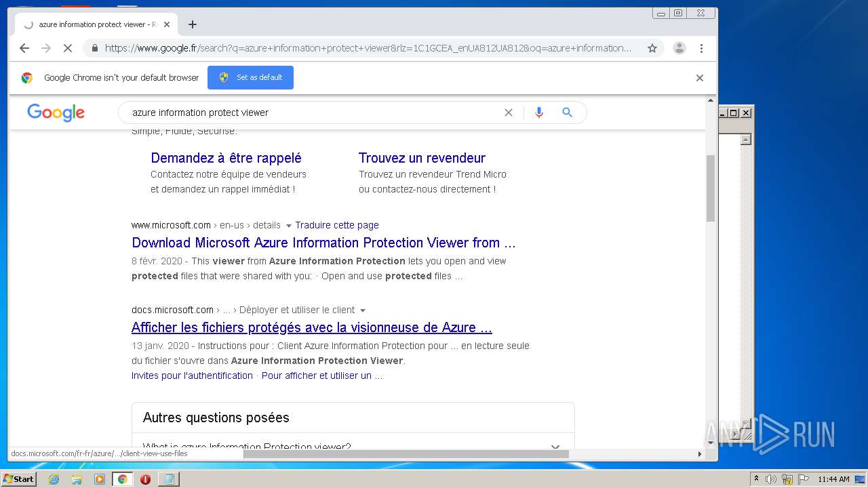This screenshot has height=488, width=868.
Task: Click the docs.microsoft.com breadcrumb text
Action: [x=172, y=310]
